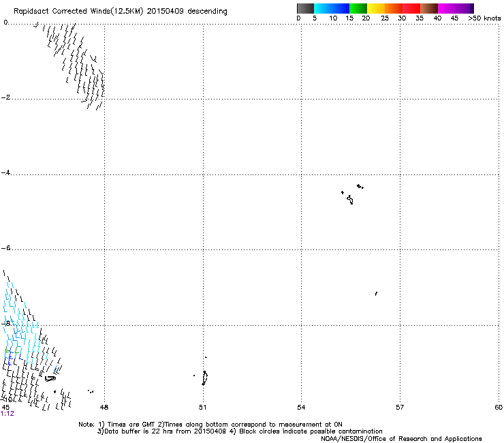Click the "NOAA/NESDIS/Office of Research and Applications" credit
This screenshot has width=504, height=443.
point(401,439)
